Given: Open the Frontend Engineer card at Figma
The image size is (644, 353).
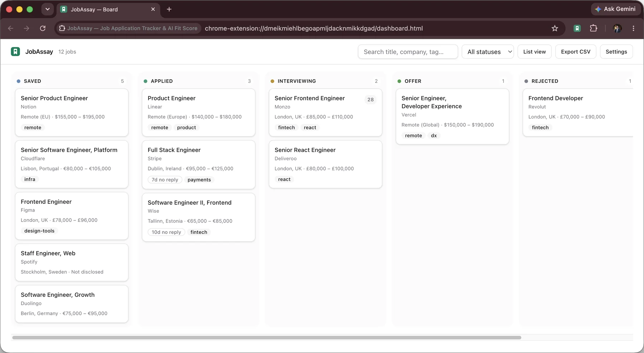Looking at the screenshot, I should (x=72, y=216).
